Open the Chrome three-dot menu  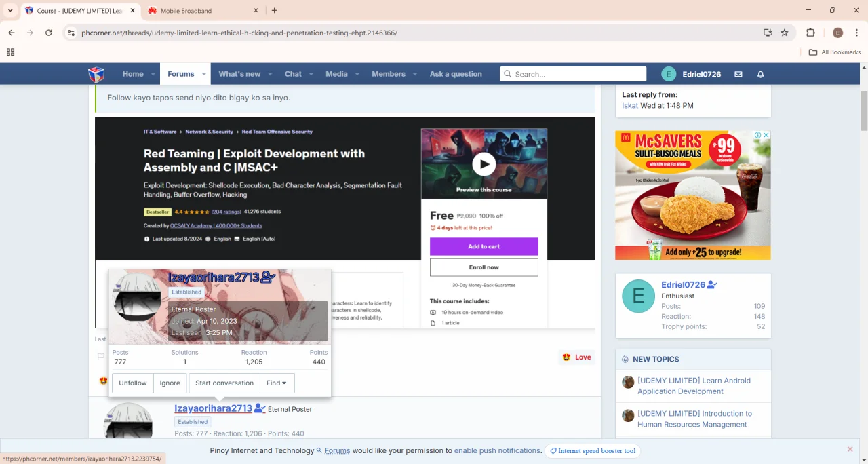point(857,33)
